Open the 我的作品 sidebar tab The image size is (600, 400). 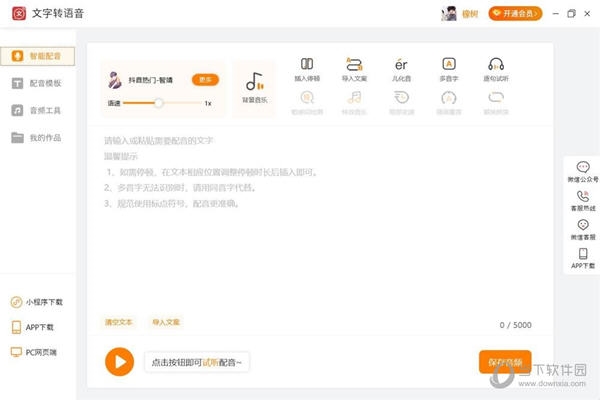pyautogui.click(x=38, y=138)
